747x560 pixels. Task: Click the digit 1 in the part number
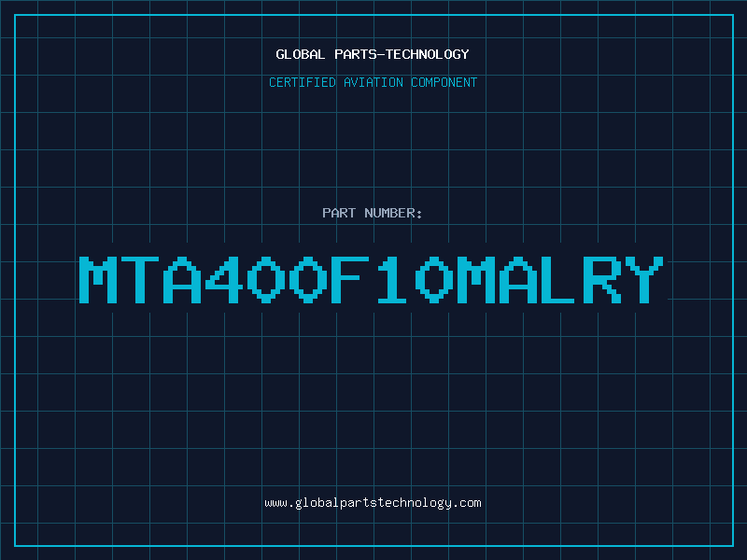[394, 280]
